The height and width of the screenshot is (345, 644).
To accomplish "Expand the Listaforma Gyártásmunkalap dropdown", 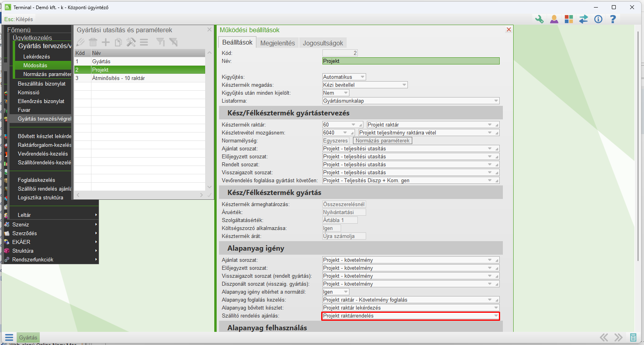I will click(411, 101).
